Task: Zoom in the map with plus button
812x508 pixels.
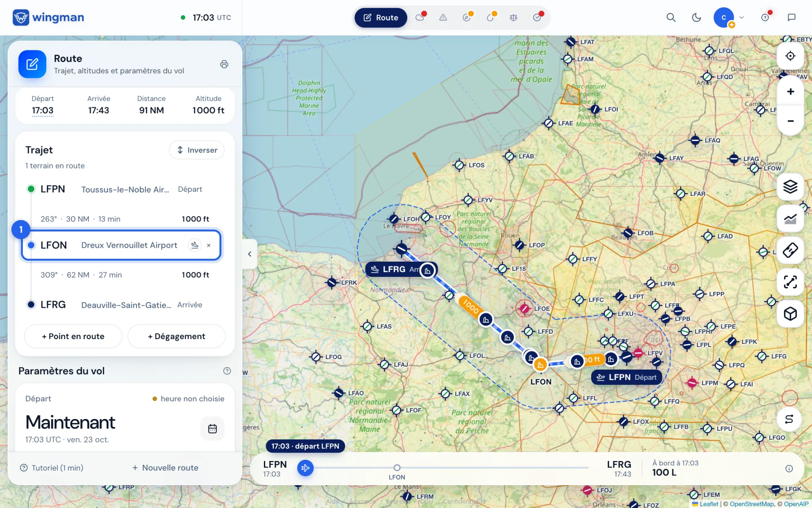Action: pos(790,91)
